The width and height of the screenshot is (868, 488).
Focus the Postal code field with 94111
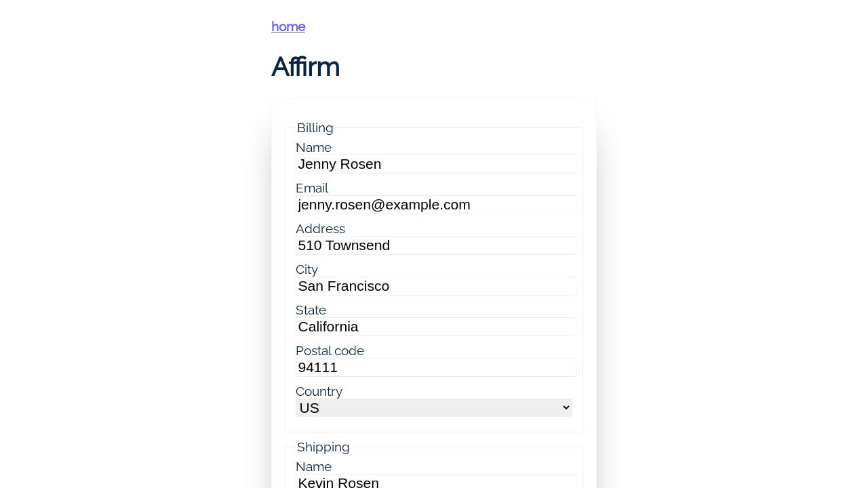435,367
